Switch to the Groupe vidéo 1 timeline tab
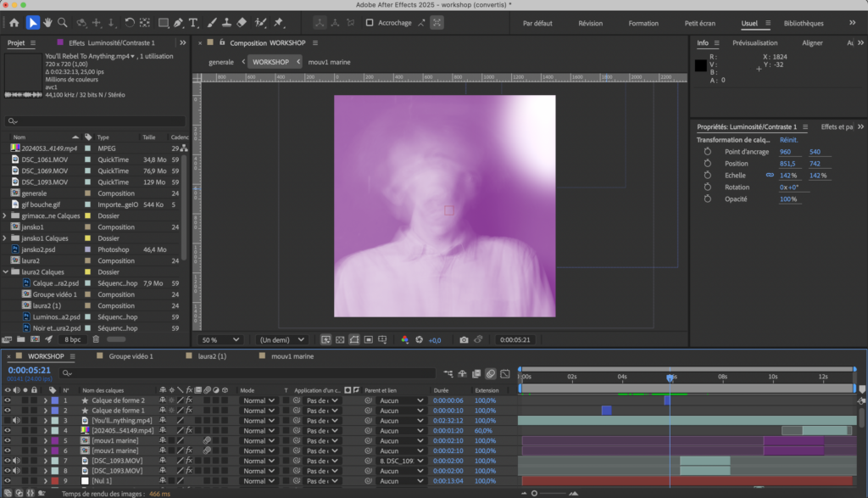The height and width of the screenshot is (498, 868). [130, 356]
